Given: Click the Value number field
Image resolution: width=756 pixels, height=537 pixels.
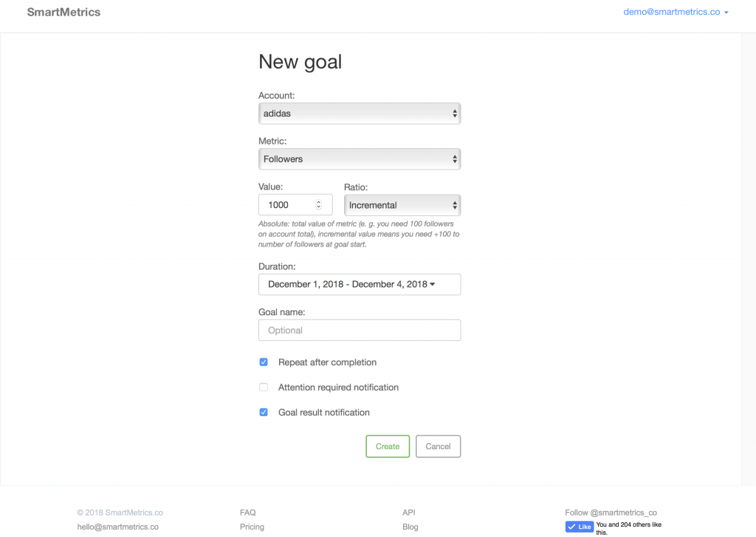Looking at the screenshot, I should point(295,204).
